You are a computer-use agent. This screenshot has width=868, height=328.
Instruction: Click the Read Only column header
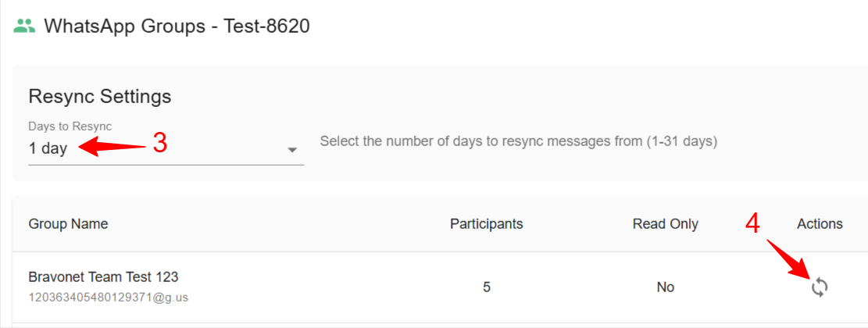click(x=665, y=224)
